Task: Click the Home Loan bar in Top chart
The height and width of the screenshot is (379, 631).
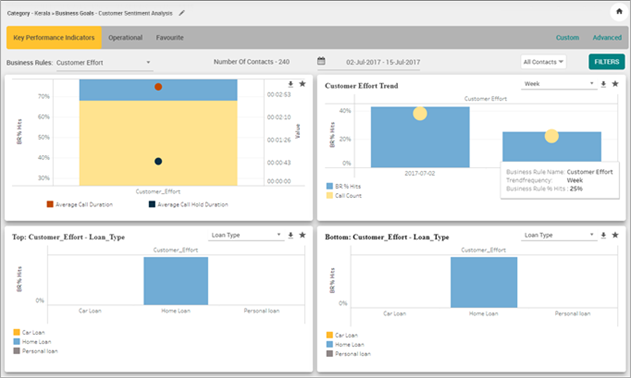Action: [176, 281]
